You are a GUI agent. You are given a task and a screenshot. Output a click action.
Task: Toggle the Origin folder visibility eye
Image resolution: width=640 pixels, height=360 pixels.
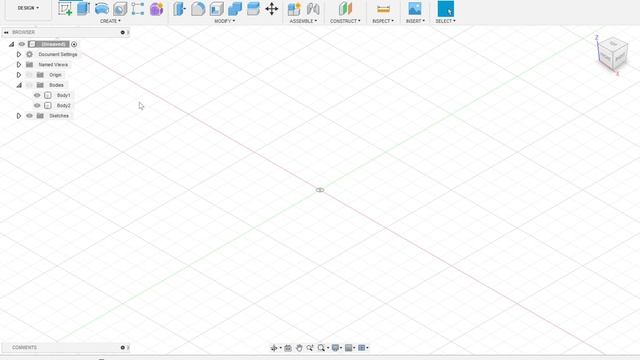pos(29,75)
